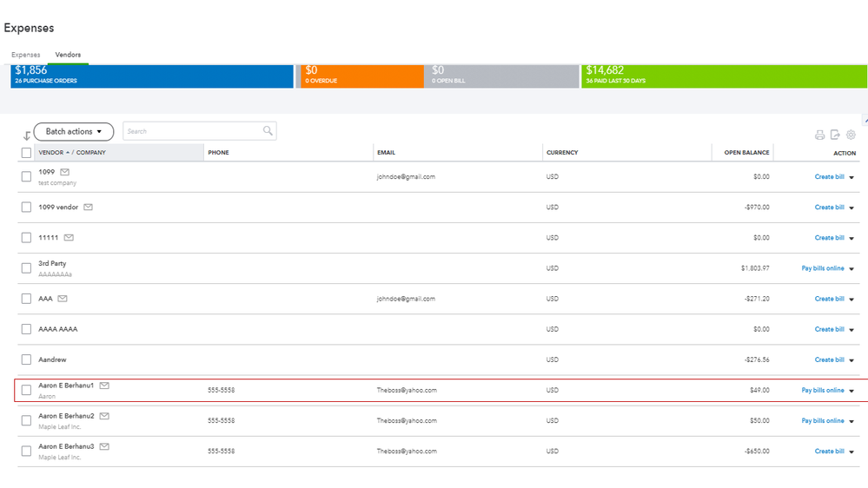Click the email envelope icon next to 1099
This screenshot has height=488, width=868.
coord(65,172)
